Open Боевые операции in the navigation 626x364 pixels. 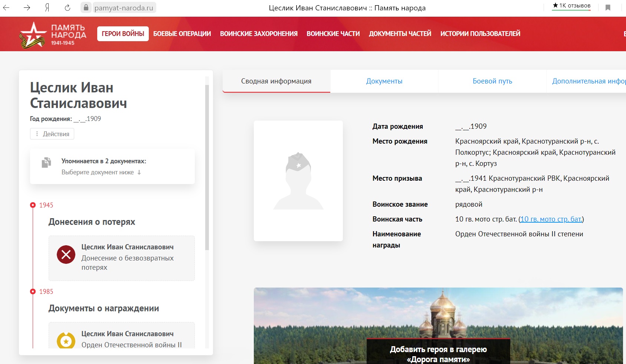point(182,34)
